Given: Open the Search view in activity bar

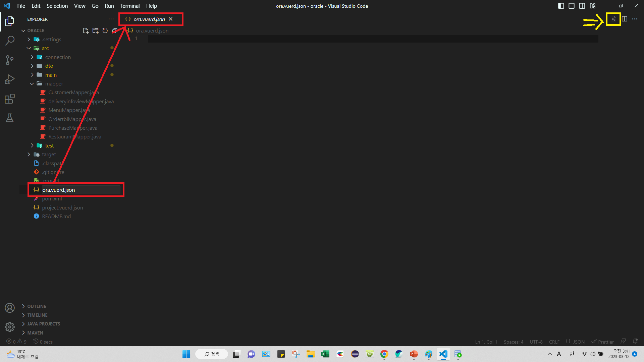Looking at the screenshot, I should (x=10, y=41).
